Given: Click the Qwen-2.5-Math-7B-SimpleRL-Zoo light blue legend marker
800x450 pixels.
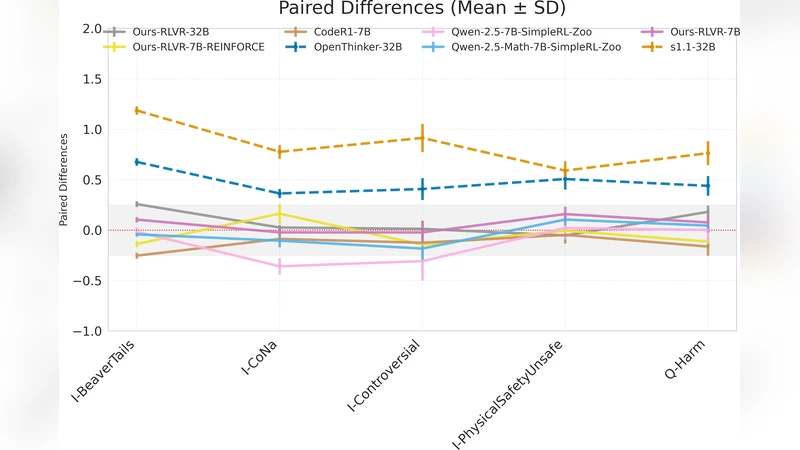Looking at the screenshot, I should (x=438, y=45).
